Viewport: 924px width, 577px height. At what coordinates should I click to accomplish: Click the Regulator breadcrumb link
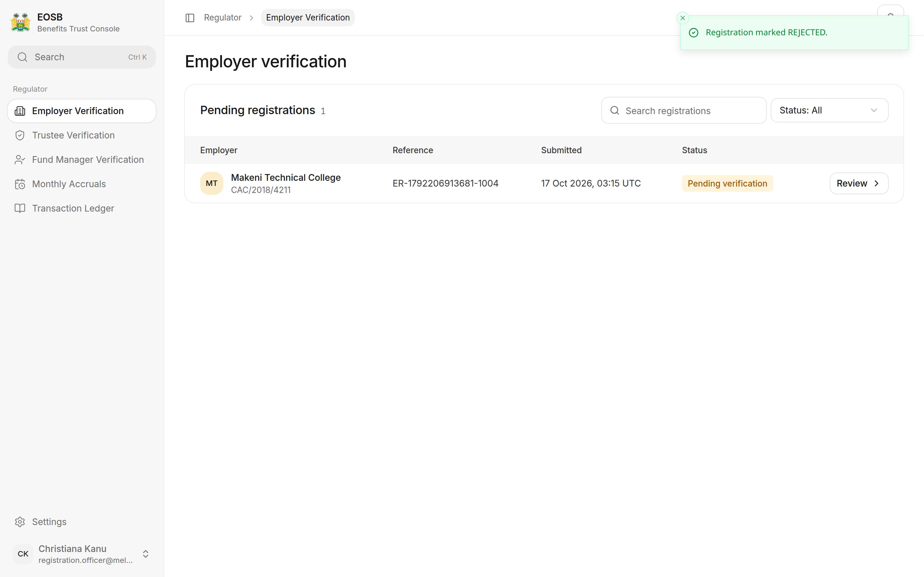coord(223,18)
